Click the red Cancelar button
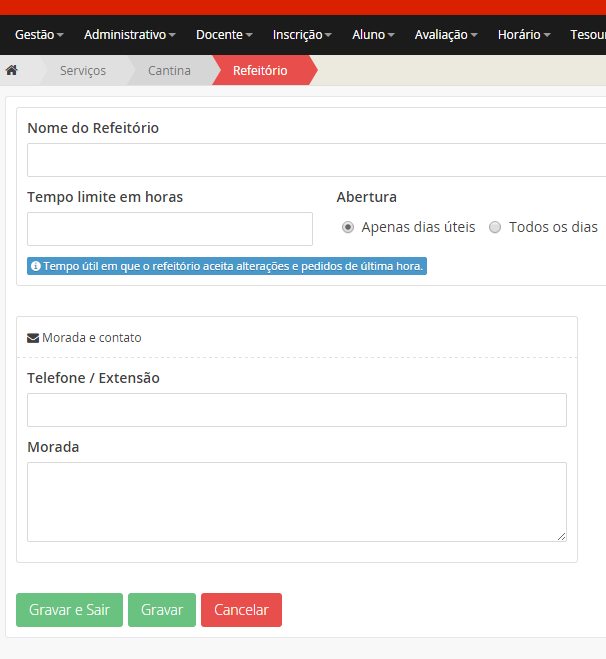 (241, 610)
